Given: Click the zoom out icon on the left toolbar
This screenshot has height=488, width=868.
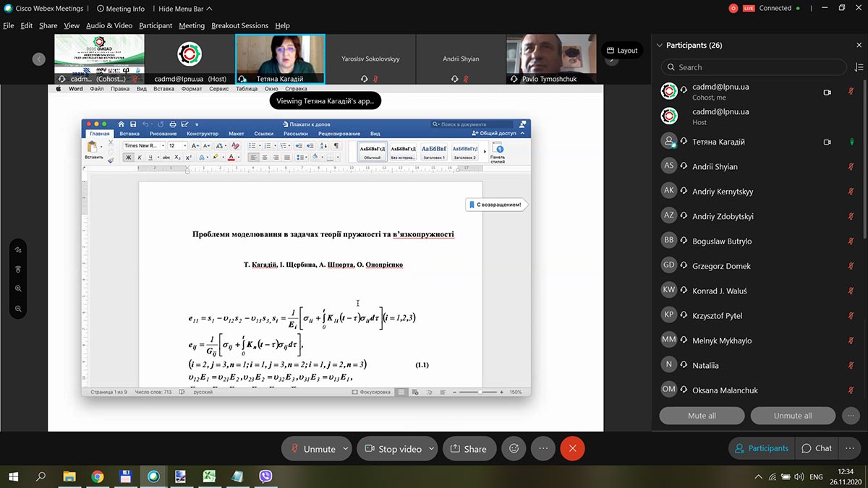Looking at the screenshot, I should coord(18,309).
